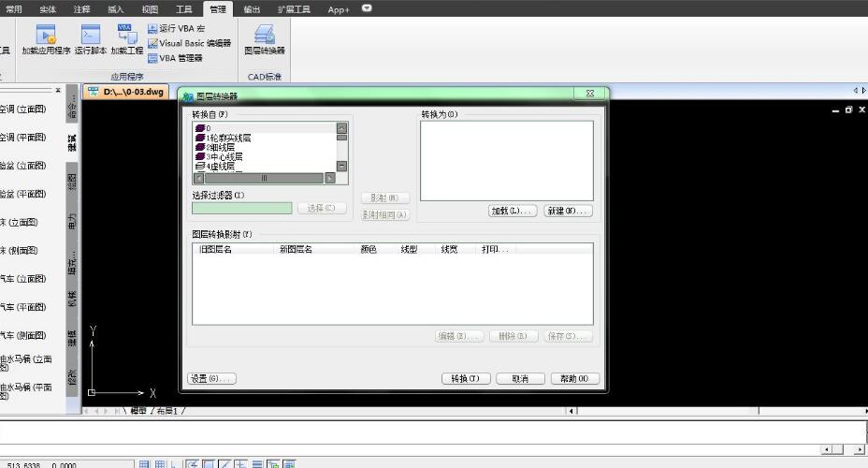Click the 删除(R) button
Screen dimensions: 868x468
(x=514, y=336)
